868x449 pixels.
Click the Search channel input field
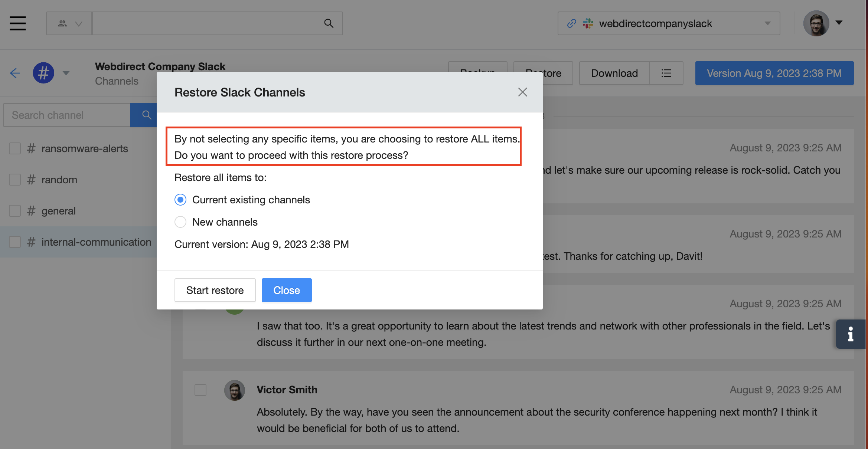pyautogui.click(x=67, y=115)
